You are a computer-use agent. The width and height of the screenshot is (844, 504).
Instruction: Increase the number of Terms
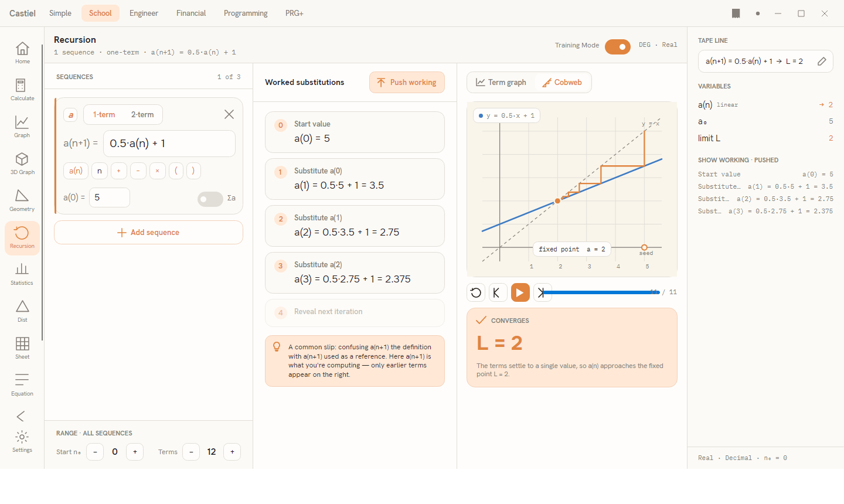(x=232, y=452)
